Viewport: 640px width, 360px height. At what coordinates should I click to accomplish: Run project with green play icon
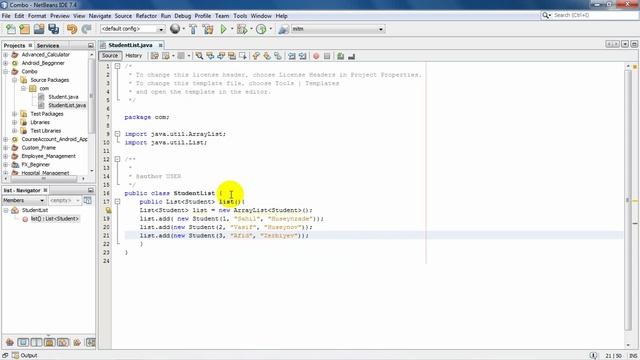pyautogui.click(x=223, y=29)
